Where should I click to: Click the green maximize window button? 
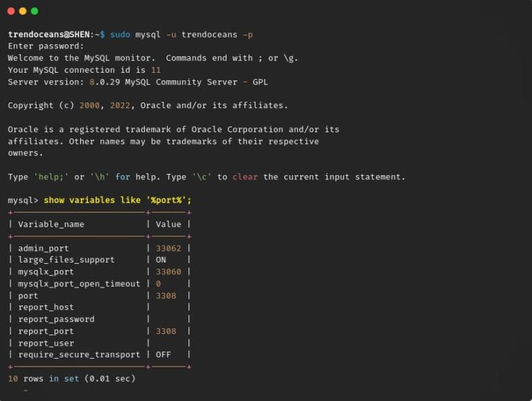click(35, 11)
